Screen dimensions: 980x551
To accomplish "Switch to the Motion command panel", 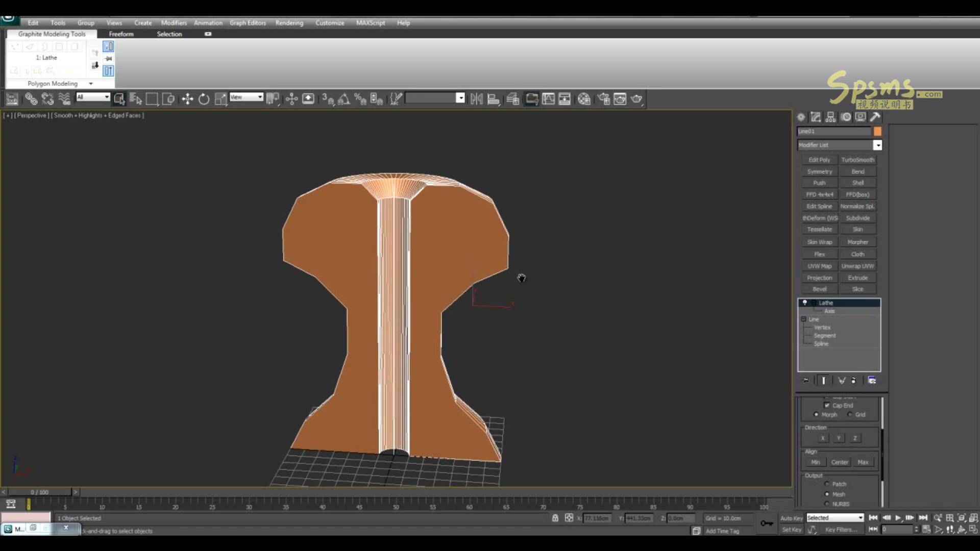I will pos(846,117).
